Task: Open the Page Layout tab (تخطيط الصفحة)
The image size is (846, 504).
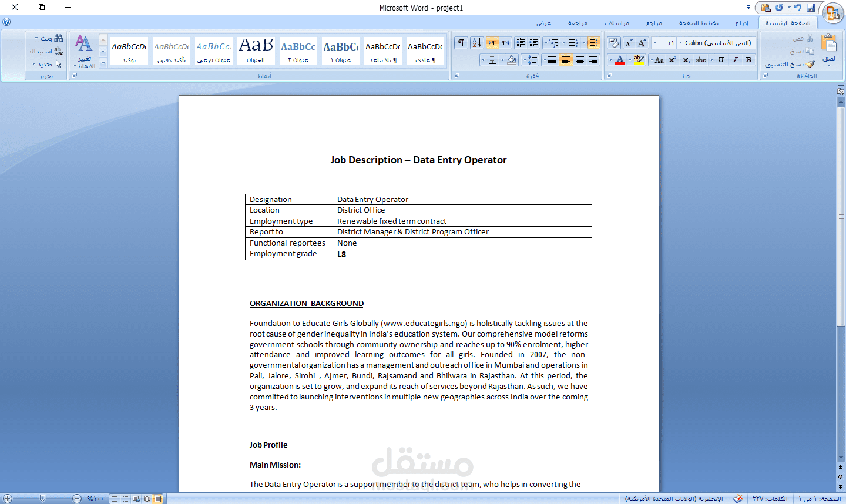Action: 699,23
